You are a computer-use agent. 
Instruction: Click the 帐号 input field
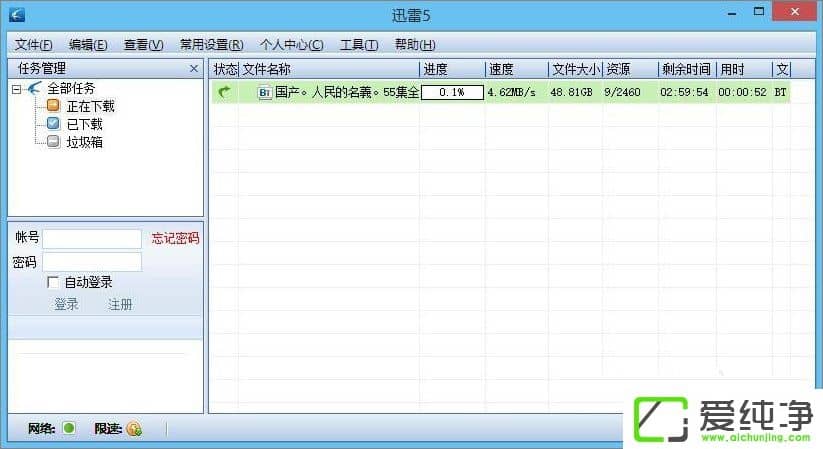coord(92,239)
